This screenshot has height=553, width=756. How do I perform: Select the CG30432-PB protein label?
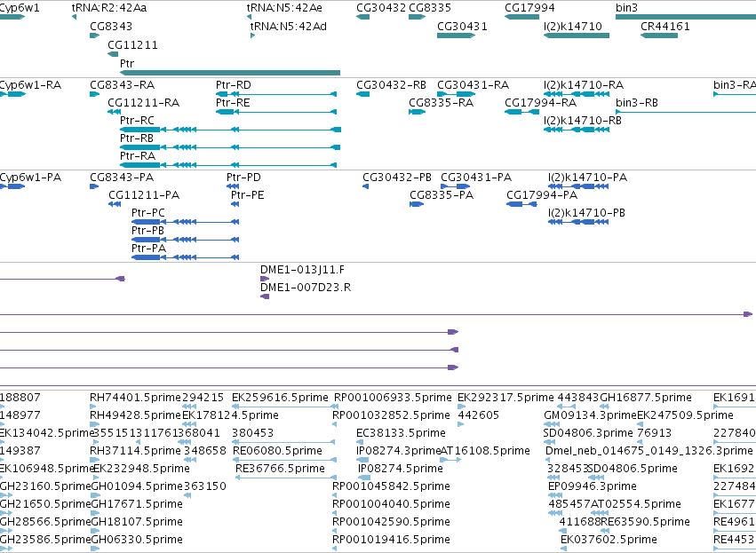pos(397,178)
